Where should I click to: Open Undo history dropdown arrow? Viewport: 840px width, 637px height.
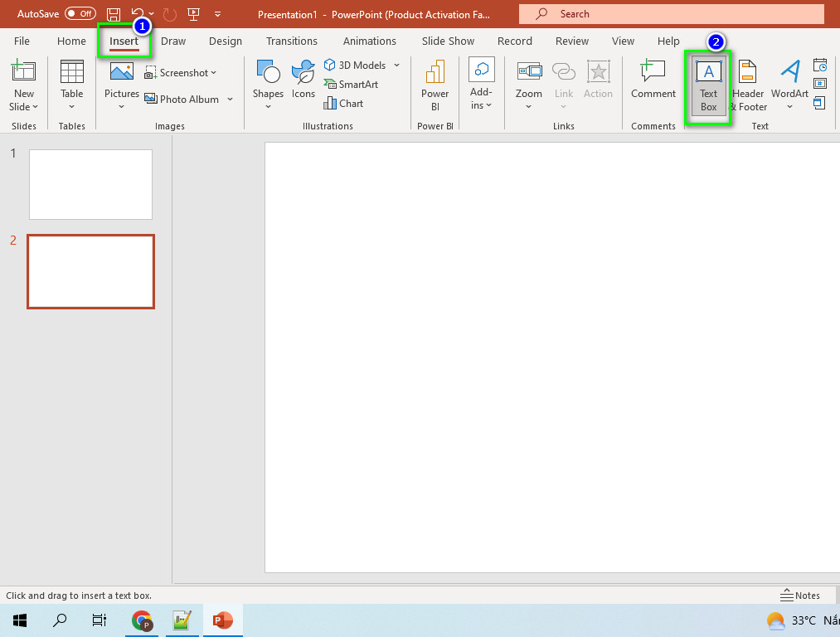click(x=152, y=14)
